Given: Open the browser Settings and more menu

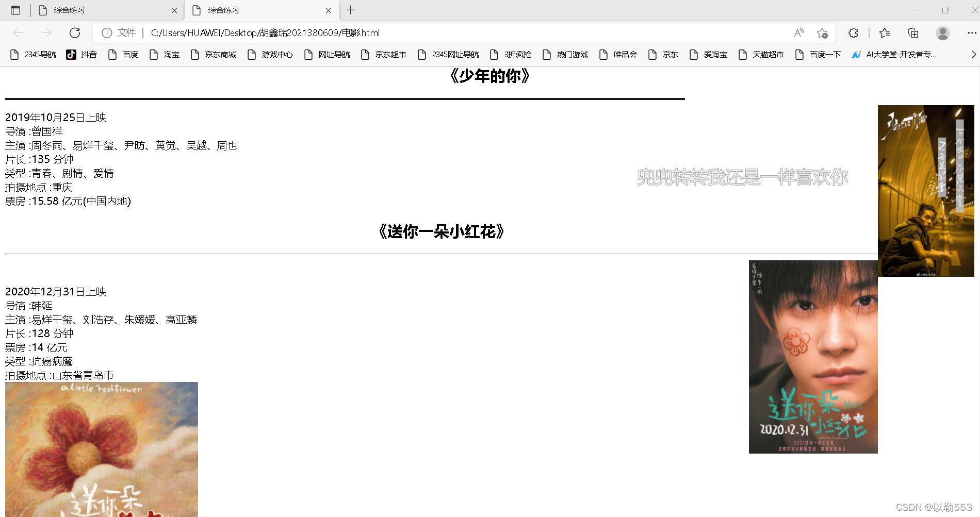Looking at the screenshot, I should (972, 33).
